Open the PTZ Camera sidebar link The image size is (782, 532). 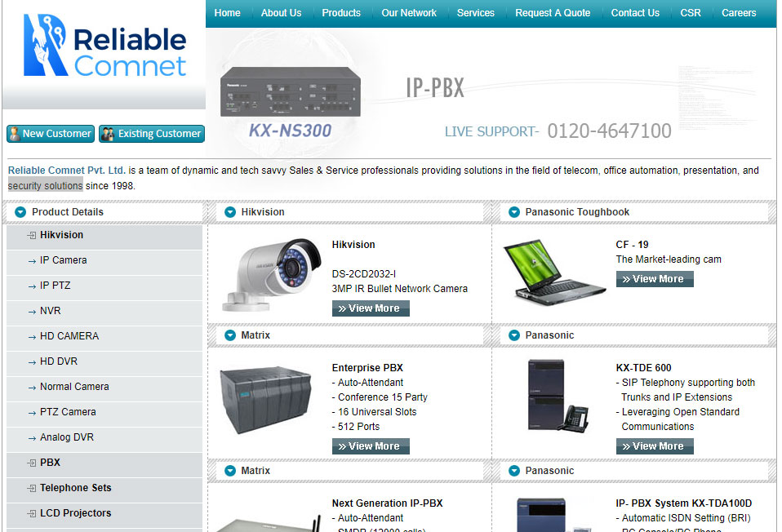click(x=68, y=412)
